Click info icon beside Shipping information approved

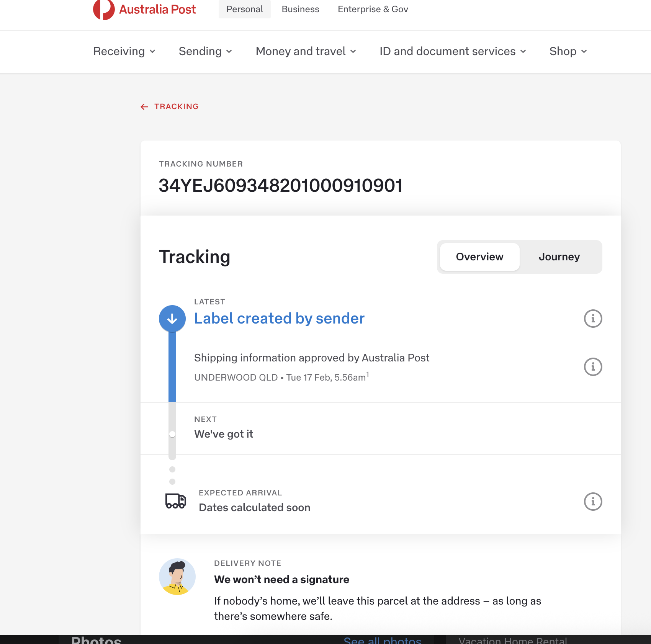pyautogui.click(x=593, y=367)
